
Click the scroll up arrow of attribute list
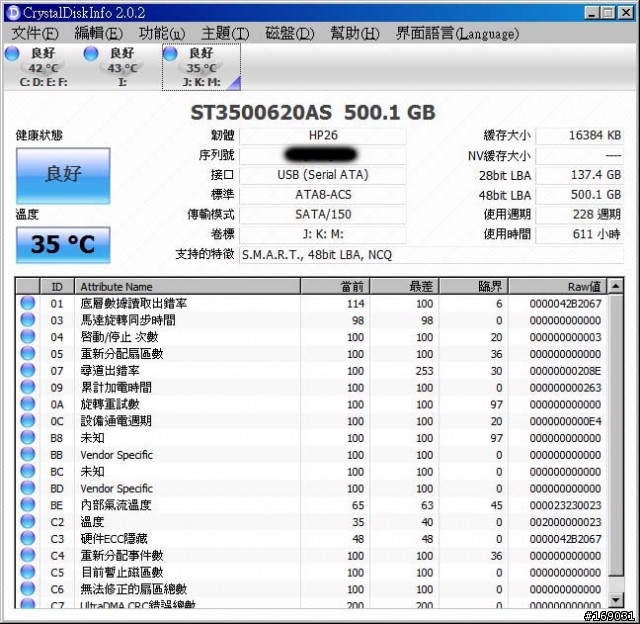pos(616,286)
